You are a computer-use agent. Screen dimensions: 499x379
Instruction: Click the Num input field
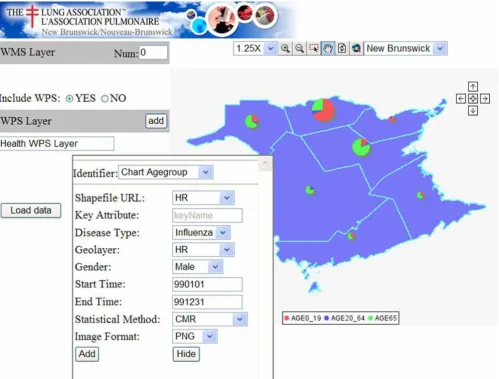click(x=153, y=53)
